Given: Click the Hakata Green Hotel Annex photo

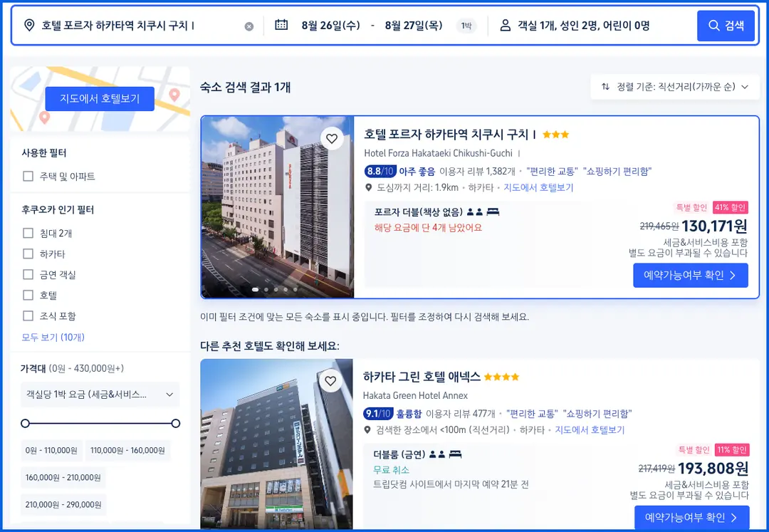Looking at the screenshot, I should point(276,444).
